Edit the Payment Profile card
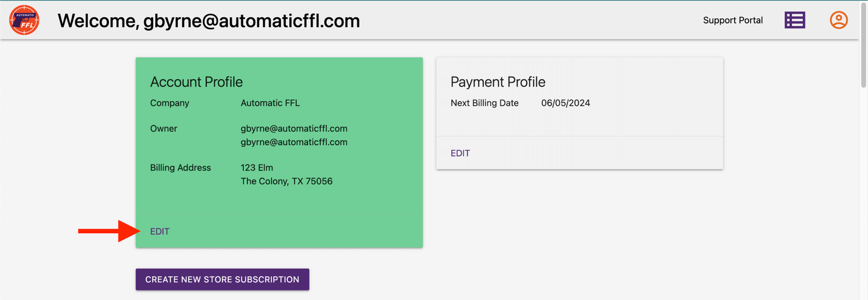Screen dimensions: 868x300 460,153
